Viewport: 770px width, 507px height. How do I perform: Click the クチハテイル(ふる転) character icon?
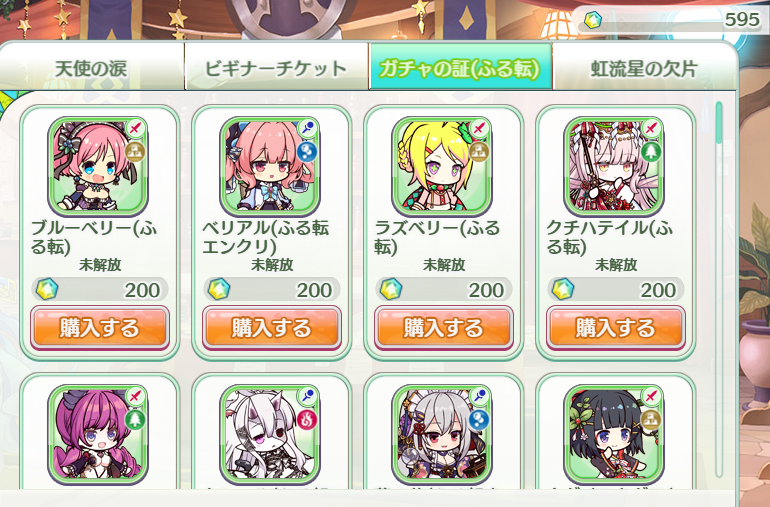point(614,166)
